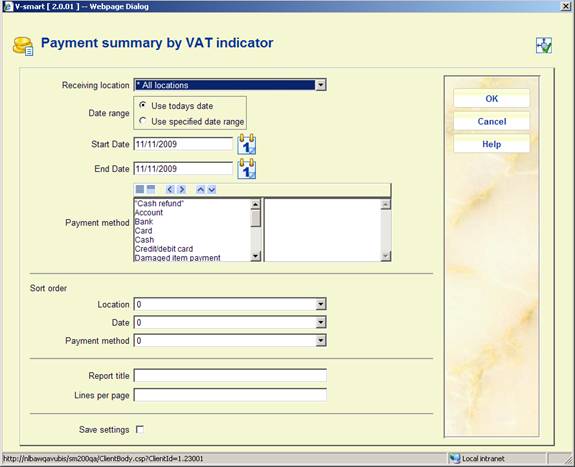Choose Credit/debit card in payment method list
Image resolution: width=575 pixels, height=467 pixels.
tap(164, 249)
